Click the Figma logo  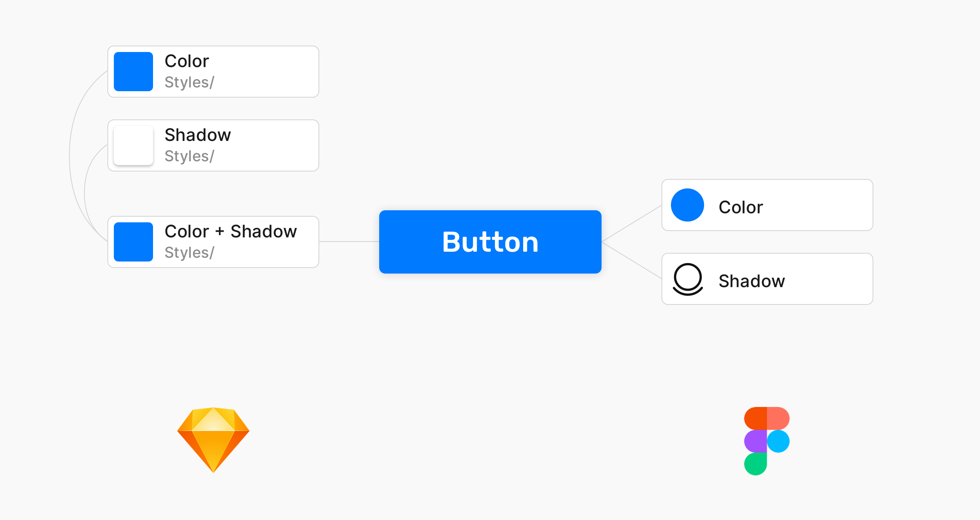767,441
